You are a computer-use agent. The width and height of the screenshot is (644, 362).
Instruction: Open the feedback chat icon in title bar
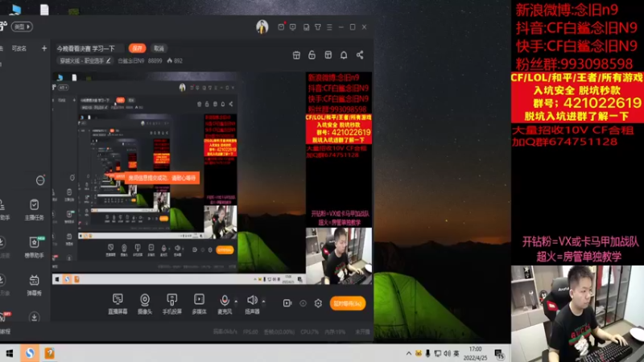click(293, 27)
